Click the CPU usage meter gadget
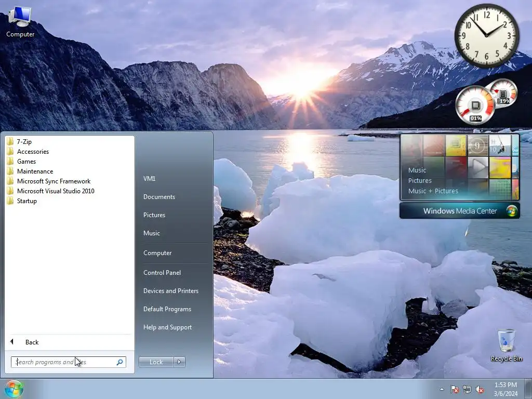Image resolution: width=532 pixels, height=399 pixels. 475,105
